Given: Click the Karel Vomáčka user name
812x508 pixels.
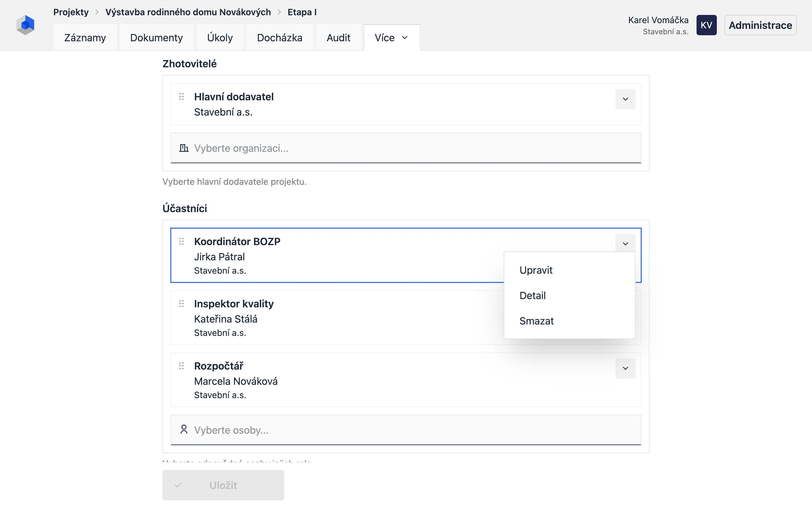Looking at the screenshot, I should [658, 20].
